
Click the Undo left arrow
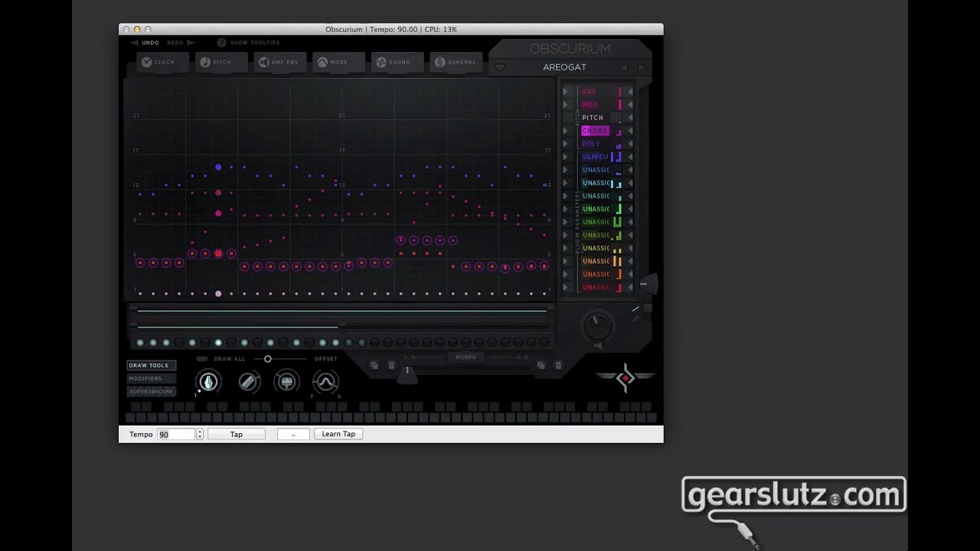click(135, 43)
